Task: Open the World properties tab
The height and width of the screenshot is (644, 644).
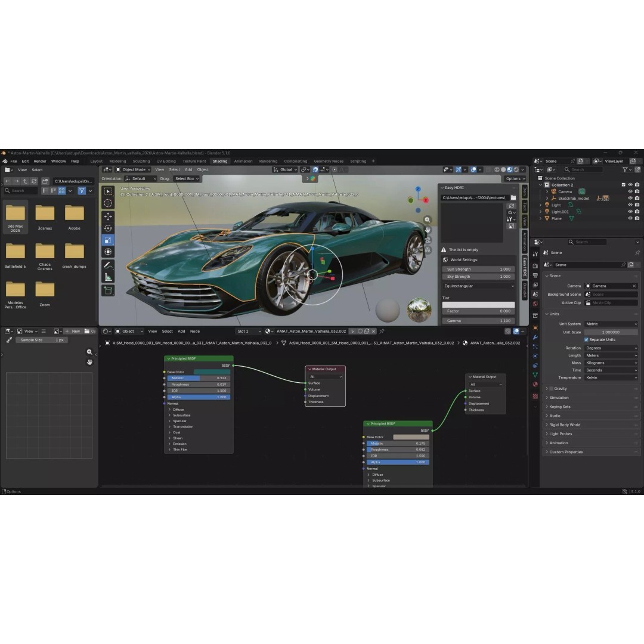Action: pos(535,304)
